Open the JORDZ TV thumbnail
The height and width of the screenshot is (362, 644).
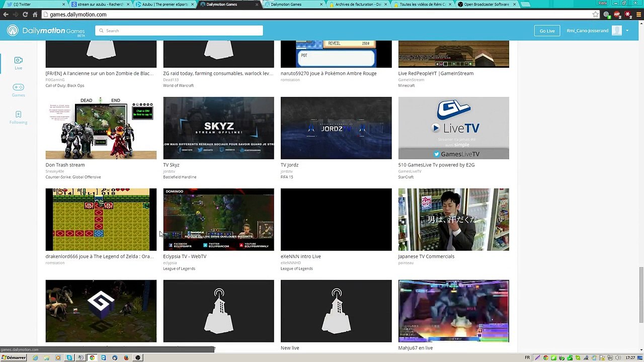click(x=336, y=128)
